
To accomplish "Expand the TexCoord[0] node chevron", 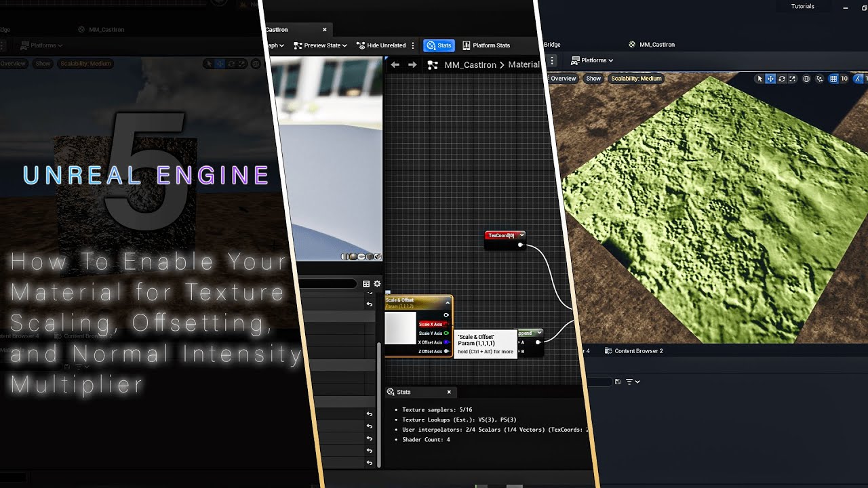I will 521,235.
